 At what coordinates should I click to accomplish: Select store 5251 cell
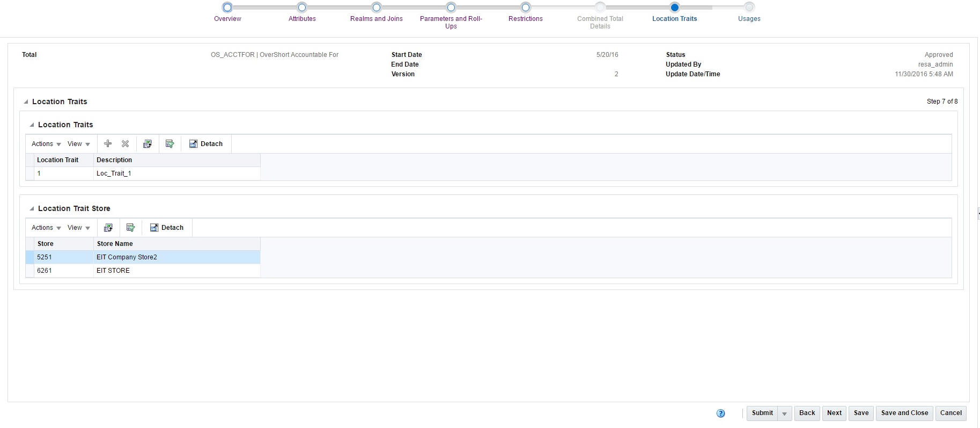tap(64, 257)
